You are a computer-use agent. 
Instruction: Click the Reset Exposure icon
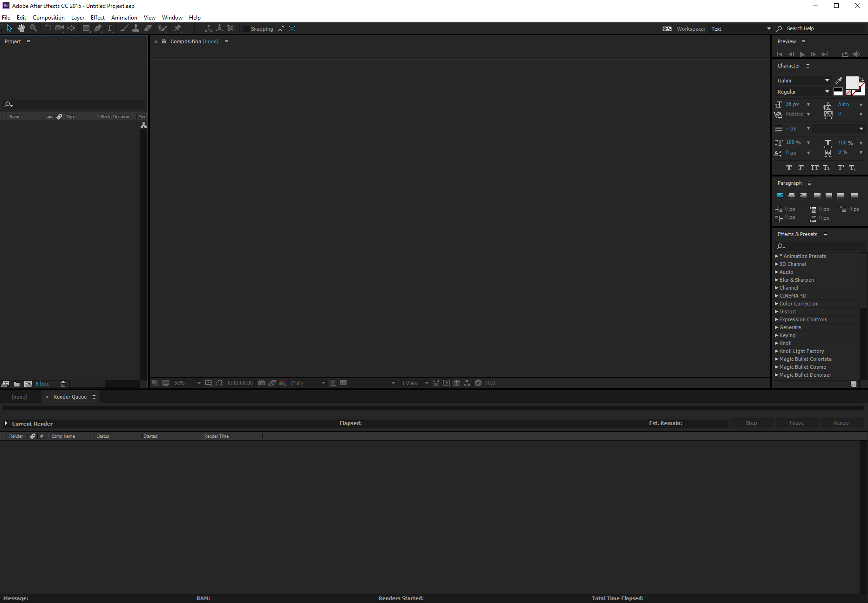pyautogui.click(x=478, y=383)
